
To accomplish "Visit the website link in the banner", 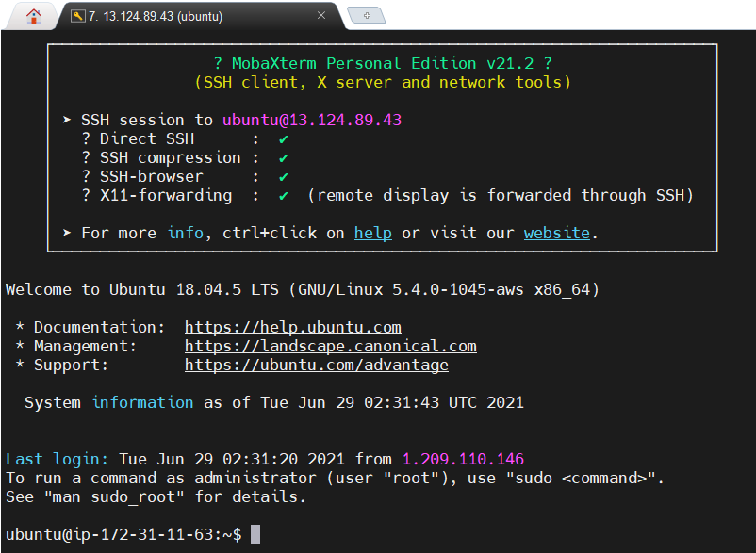I will pos(557,233).
